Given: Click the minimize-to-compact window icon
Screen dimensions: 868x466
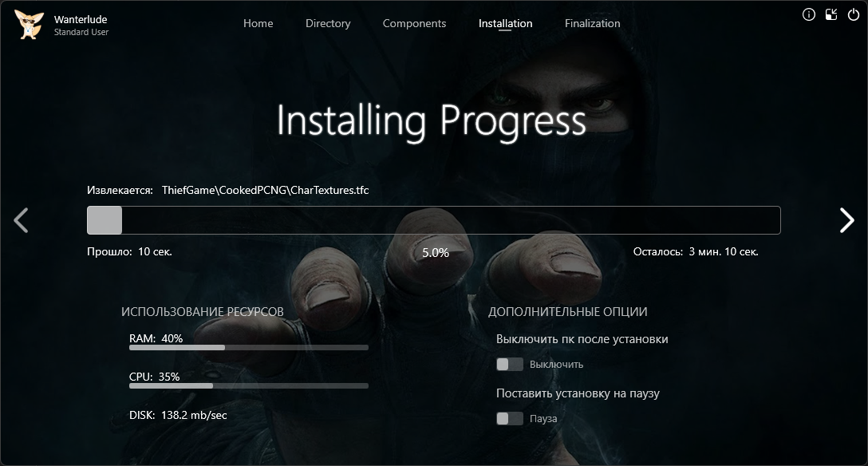Looking at the screenshot, I should [831, 14].
